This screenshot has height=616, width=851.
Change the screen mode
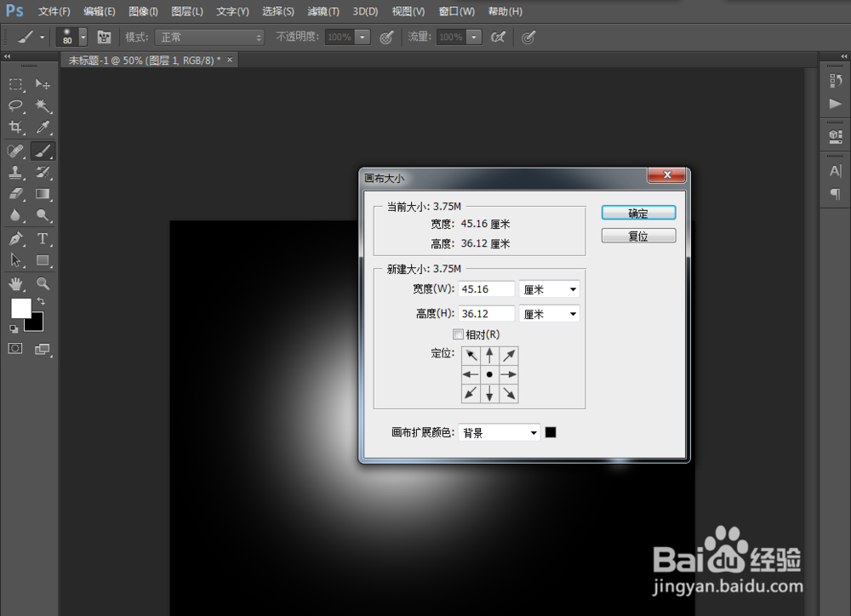tap(43, 349)
